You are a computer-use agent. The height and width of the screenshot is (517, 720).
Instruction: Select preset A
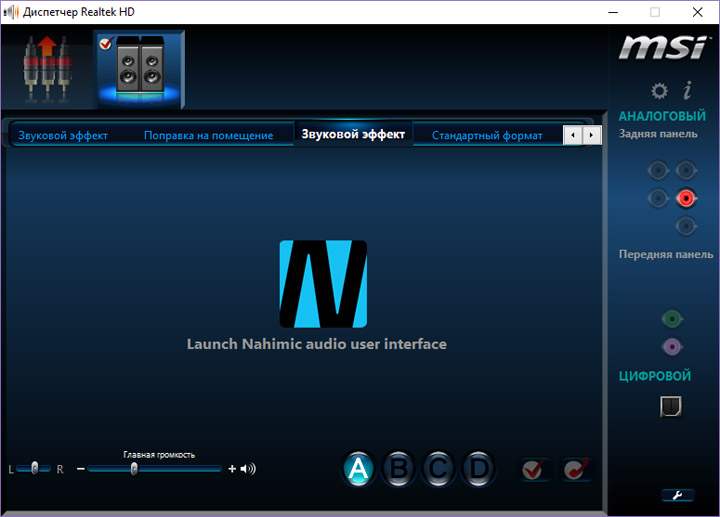[358, 469]
